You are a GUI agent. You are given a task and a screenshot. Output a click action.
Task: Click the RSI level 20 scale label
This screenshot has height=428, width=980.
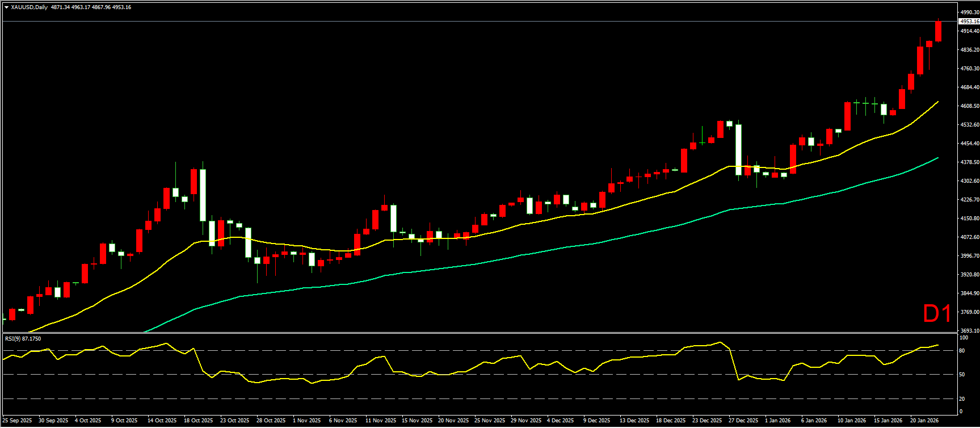tap(962, 398)
